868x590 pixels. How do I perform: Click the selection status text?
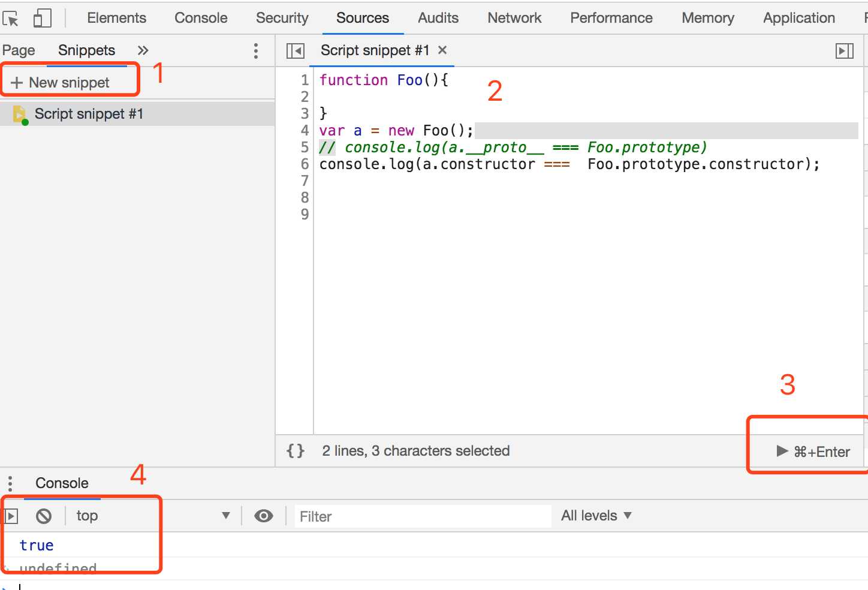[416, 451]
